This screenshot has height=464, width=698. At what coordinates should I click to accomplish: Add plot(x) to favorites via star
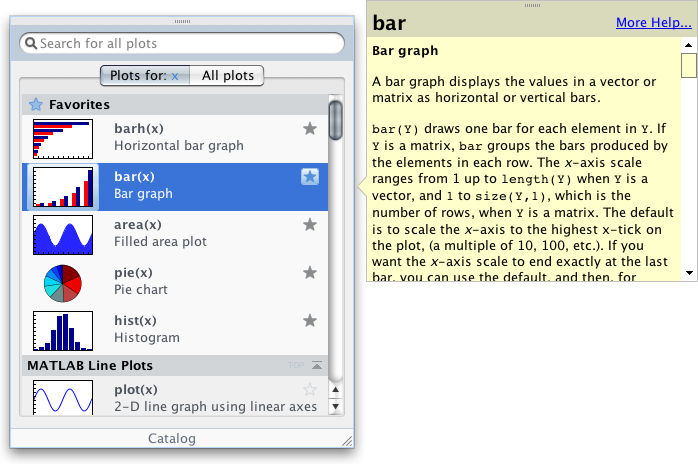pos(310,390)
